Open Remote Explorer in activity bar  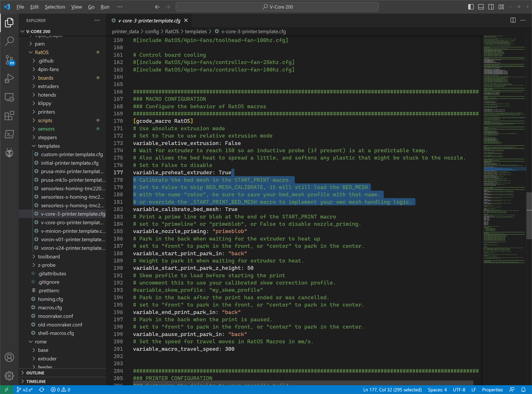[9, 97]
